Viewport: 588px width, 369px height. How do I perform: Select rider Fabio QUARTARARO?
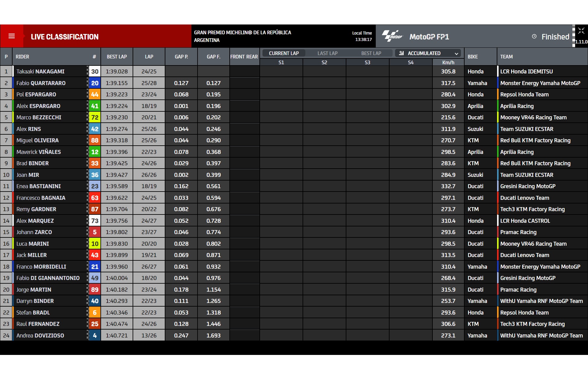41,83
